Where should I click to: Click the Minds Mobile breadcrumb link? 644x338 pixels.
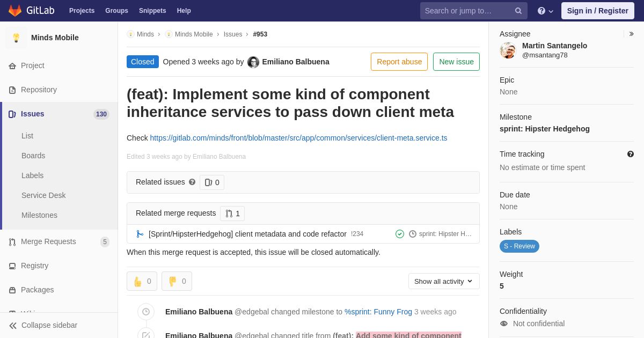[x=194, y=34]
